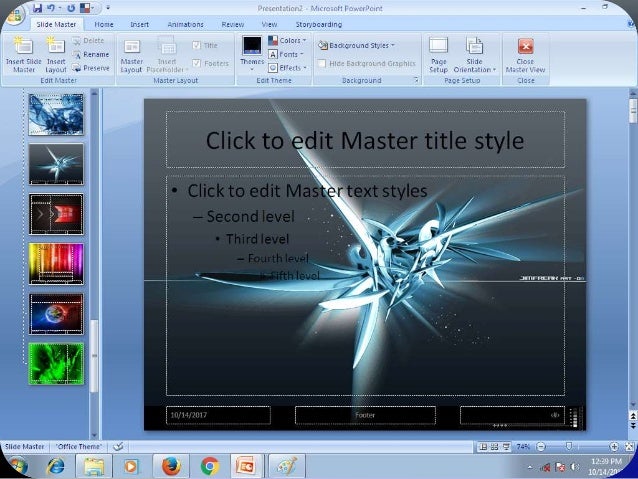This screenshot has width=638, height=479.
Task: Click Next Slide double-arrow button
Action: tap(633, 425)
